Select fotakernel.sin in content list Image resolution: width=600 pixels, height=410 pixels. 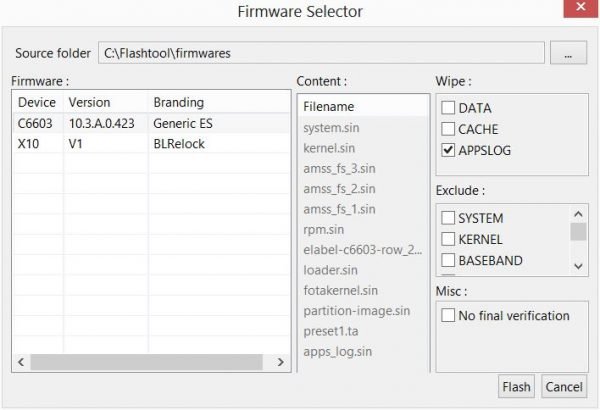pos(341,290)
